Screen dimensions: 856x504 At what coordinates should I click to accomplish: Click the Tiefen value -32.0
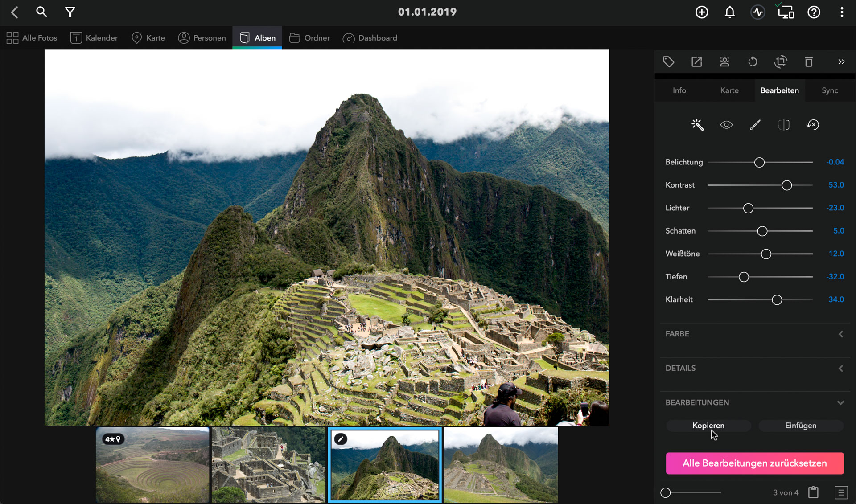coord(835,277)
